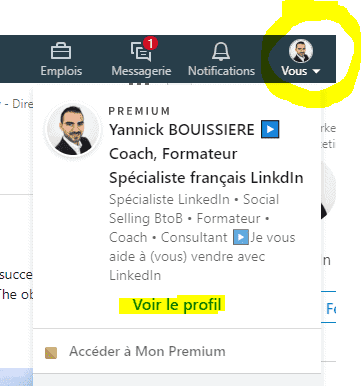
Task: Open the Vous menu label
Action: 294,71
